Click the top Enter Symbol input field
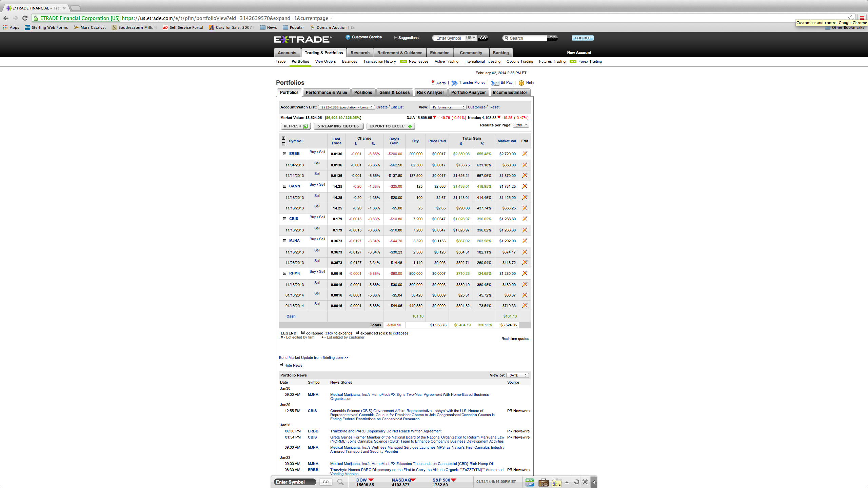Image resolution: width=868 pixels, height=488 pixels. 449,38
